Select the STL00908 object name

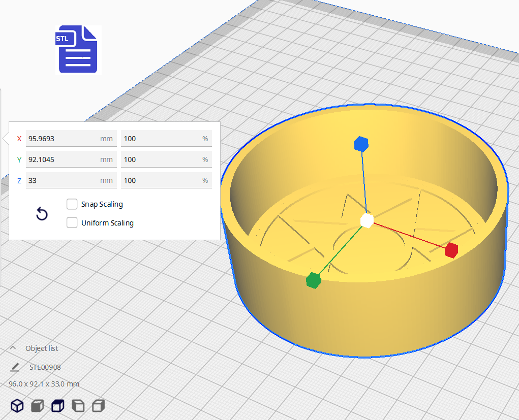(45, 367)
